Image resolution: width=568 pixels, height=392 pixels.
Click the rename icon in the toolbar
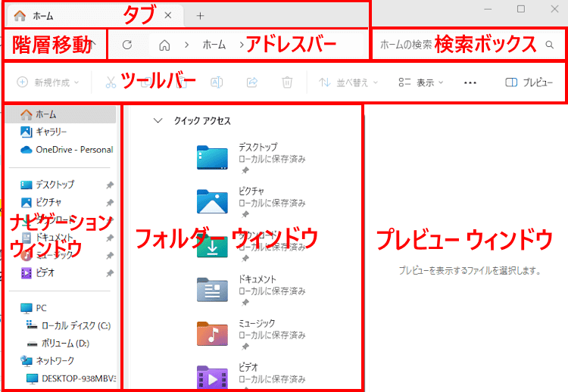217,82
